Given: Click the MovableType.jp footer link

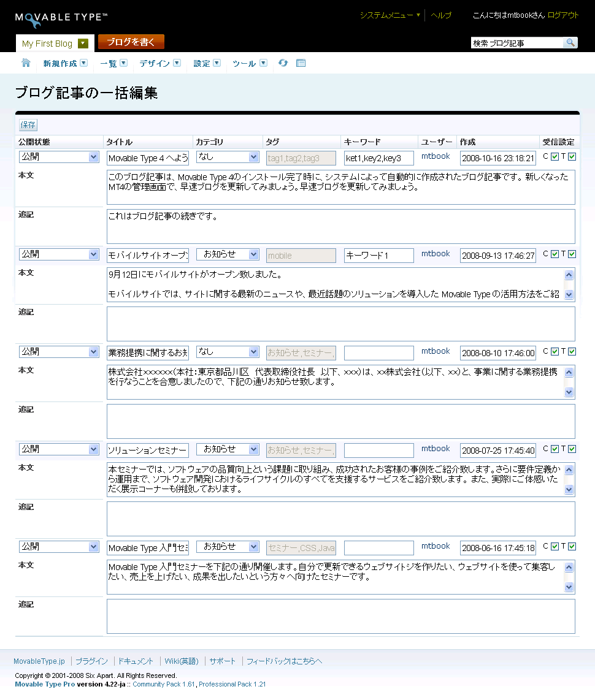Looking at the screenshot, I should 39,661.
